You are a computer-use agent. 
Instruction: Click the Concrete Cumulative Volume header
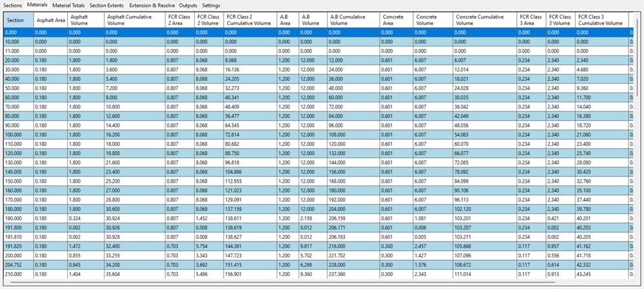coord(485,20)
